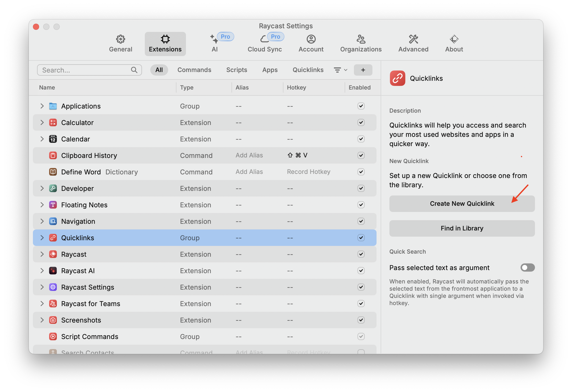Switch to the Commands filter tab
This screenshot has height=392, width=572.
pyautogui.click(x=194, y=70)
